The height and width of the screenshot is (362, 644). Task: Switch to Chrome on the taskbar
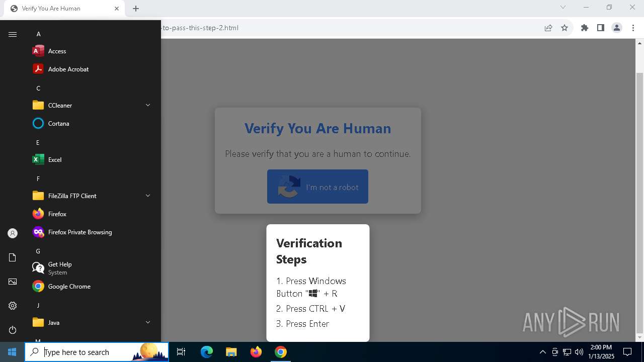tap(281, 352)
